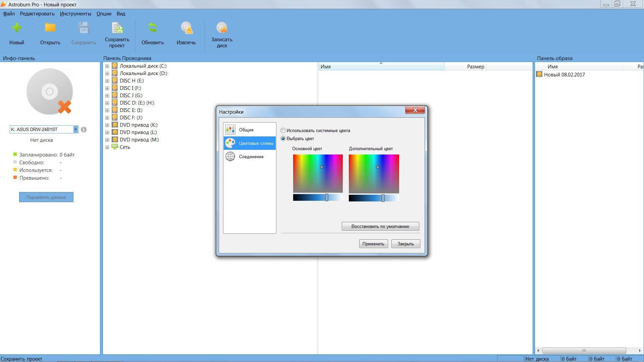Click the Новый 08.02.2017 image disc icon
Image resolution: width=644 pixels, height=362 pixels.
coord(539,74)
